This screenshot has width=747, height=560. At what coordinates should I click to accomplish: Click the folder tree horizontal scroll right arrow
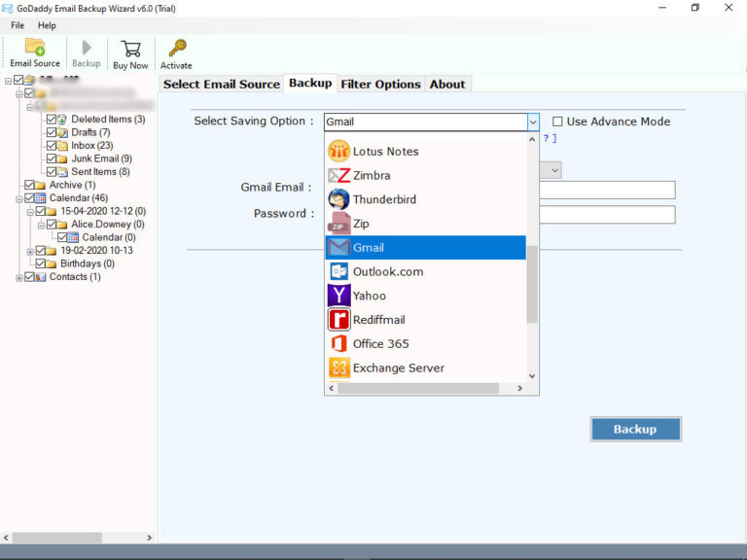(149, 538)
